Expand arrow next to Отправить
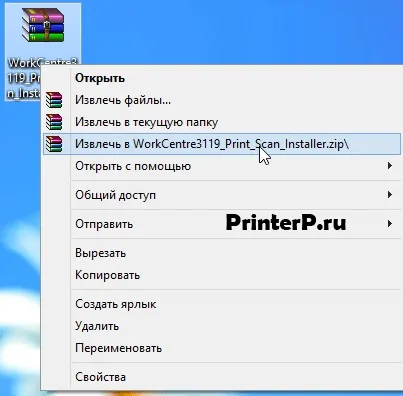Screen dimensions: 403x396 coord(390,224)
